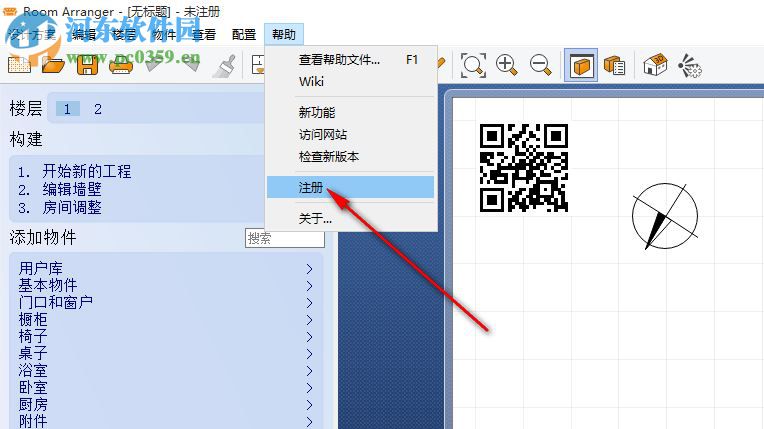Select the QR code object on the canvas
The image size is (764, 429).
[x=524, y=168]
